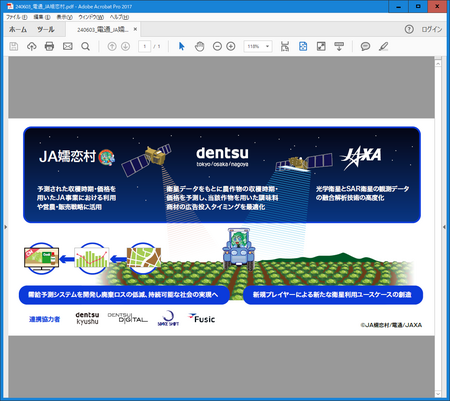Click the 需給予測システム blue banner text

123,295
